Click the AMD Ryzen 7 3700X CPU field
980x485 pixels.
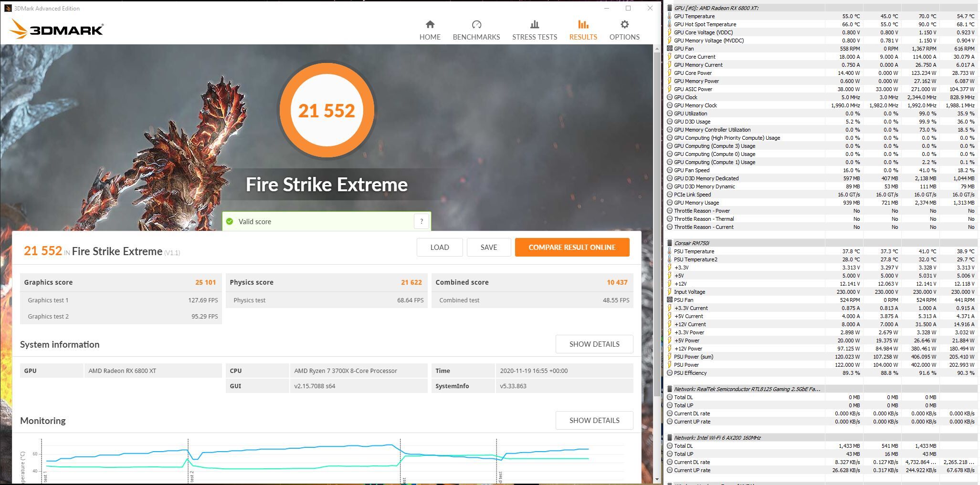pyautogui.click(x=358, y=371)
